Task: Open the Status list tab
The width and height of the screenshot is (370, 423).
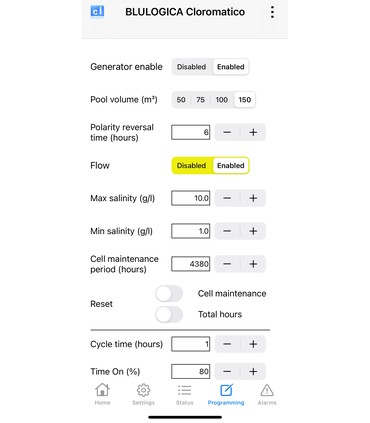Action: coord(185,394)
